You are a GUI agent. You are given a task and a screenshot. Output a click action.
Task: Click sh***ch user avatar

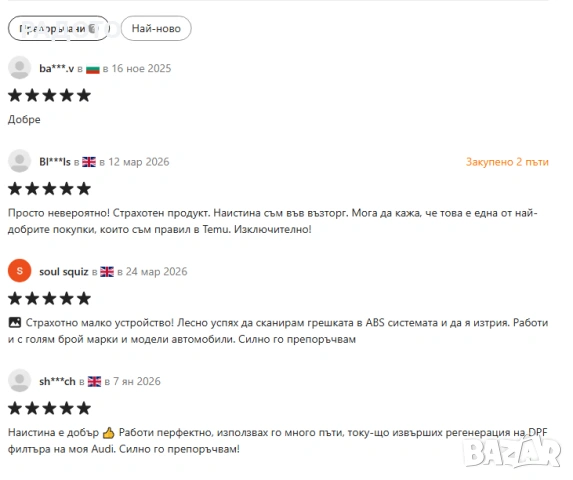pyautogui.click(x=19, y=381)
